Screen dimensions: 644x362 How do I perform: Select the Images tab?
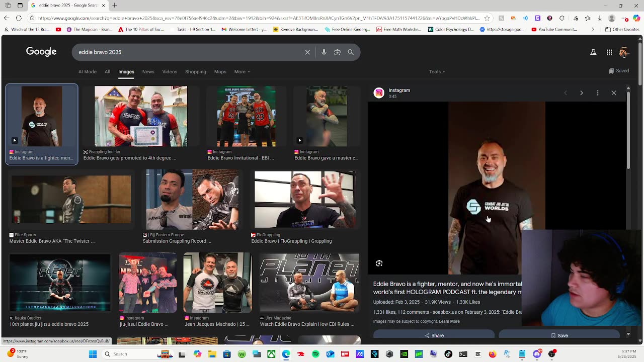(x=126, y=72)
